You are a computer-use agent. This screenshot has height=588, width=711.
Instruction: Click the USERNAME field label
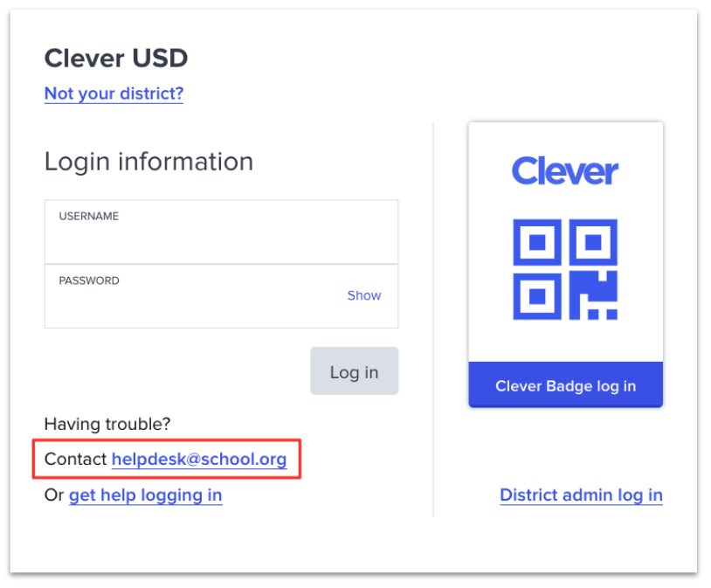89,216
